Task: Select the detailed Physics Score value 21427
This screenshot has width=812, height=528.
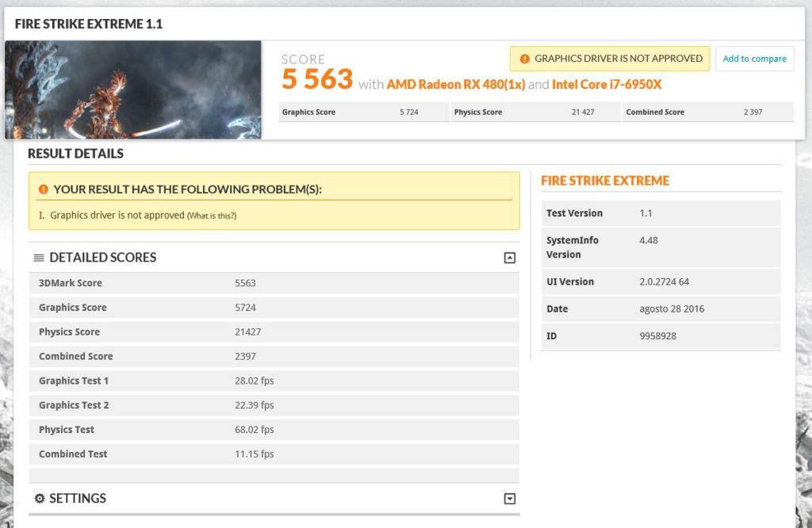Action: coord(247,332)
